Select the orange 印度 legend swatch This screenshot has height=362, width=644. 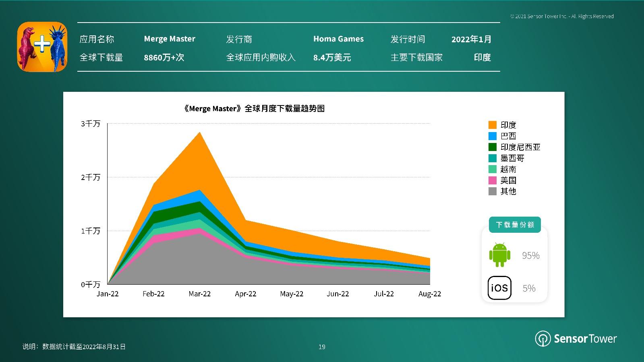click(x=492, y=125)
